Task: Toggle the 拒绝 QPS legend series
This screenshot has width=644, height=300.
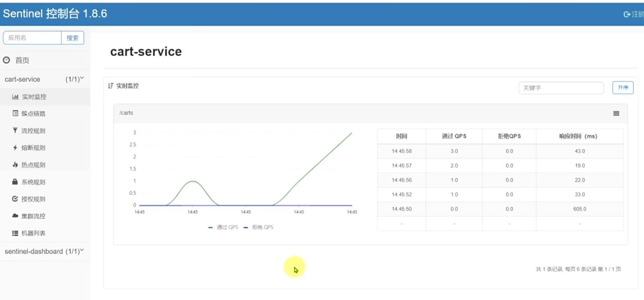Action: [x=258, y=227]
